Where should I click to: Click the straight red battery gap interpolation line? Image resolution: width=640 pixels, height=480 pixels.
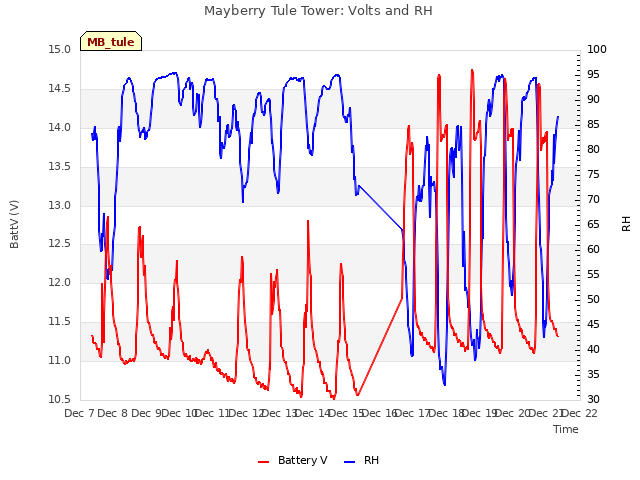tap(380, 347)
